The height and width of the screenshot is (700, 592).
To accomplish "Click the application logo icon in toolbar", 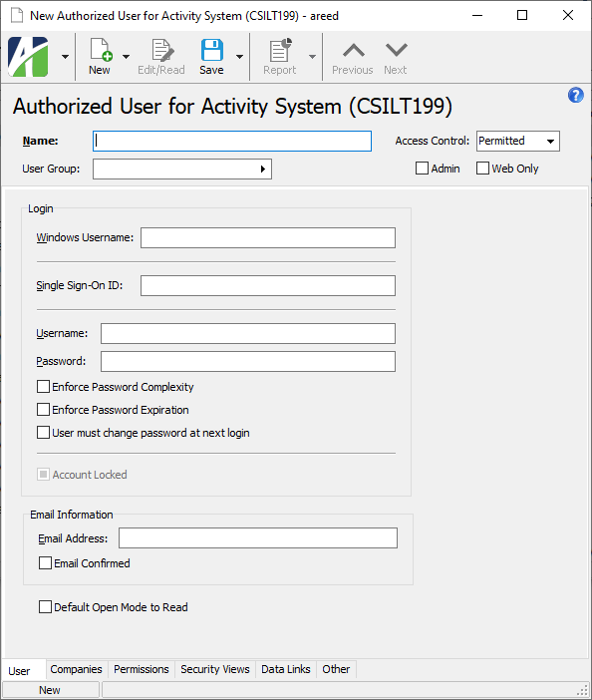I will tap(28, 57).
